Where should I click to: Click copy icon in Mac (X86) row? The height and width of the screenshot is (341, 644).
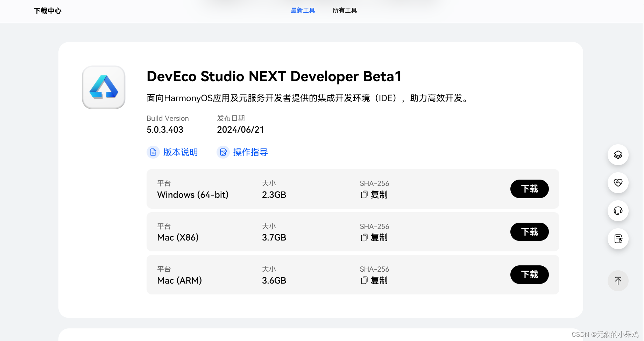364,238
